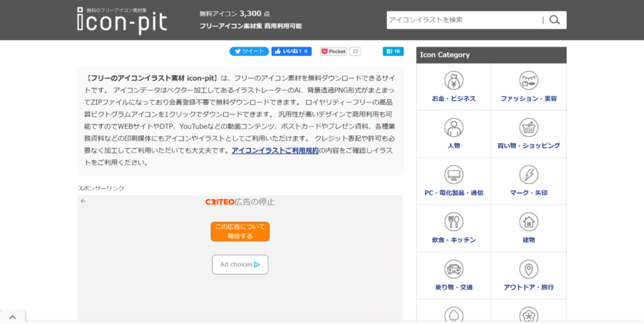The image size is (644, 324).
Task: Expand the bottom-left chevron up panel
Action: pos(13,316)
